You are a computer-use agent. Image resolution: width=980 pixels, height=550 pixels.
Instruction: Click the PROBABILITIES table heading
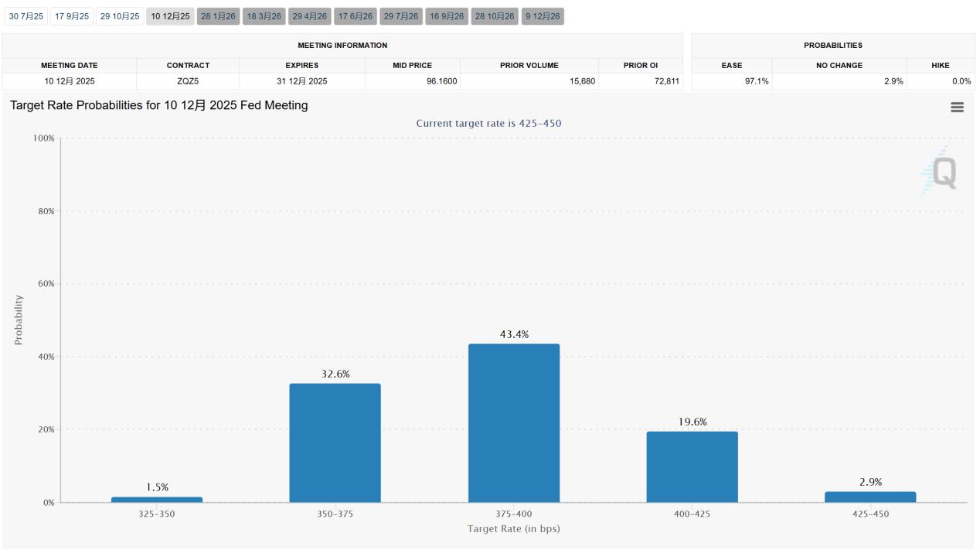pyautogui.click(x=833, y=45)
